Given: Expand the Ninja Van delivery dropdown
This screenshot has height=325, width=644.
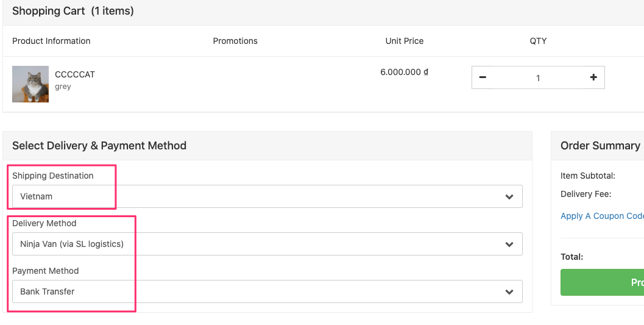Looking at the screenshot, I should pos(267,244).
